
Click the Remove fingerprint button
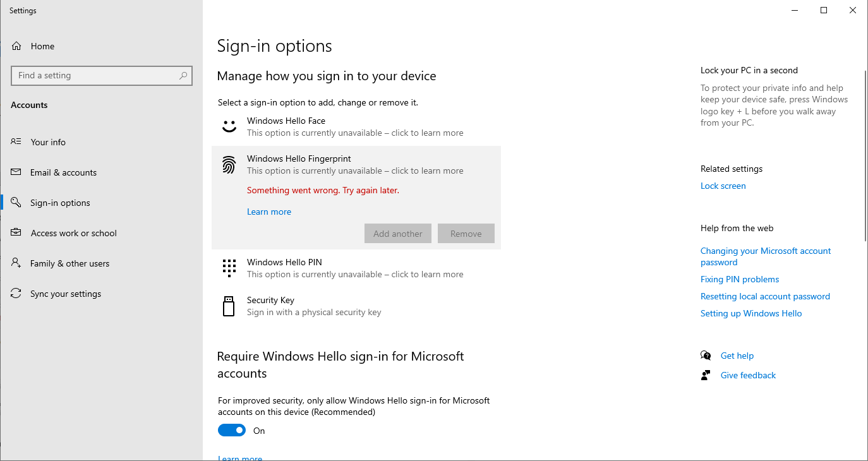click(466, 234)
